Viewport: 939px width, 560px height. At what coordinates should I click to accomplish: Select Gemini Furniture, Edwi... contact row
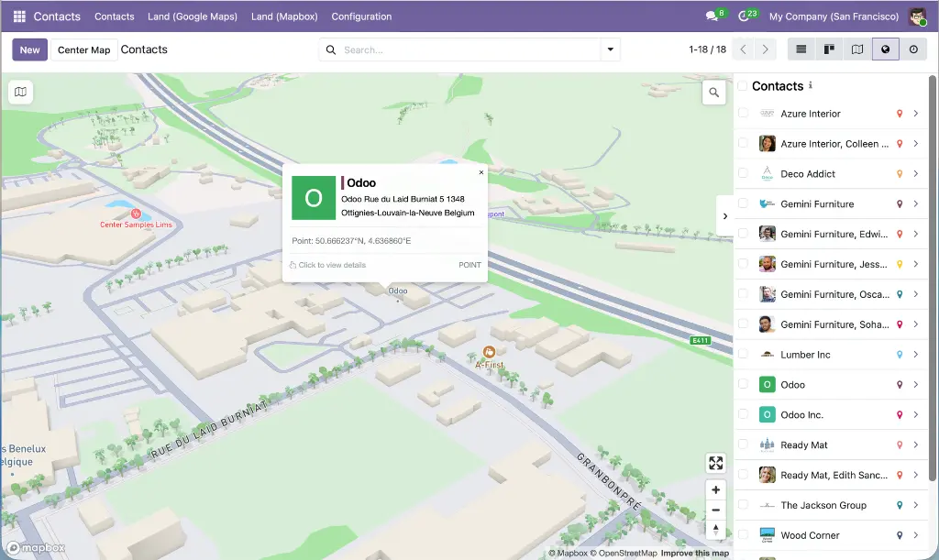pyautogui.click(x=831, y=234)
